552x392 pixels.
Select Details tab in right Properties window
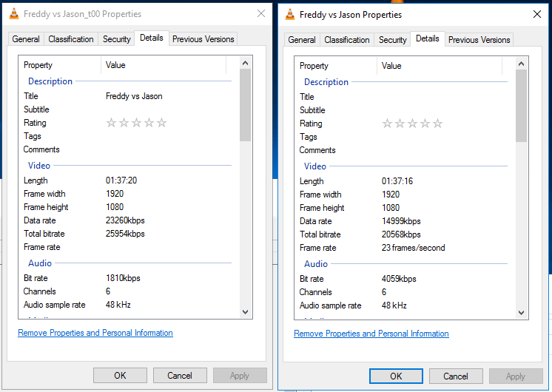(428, 38)
